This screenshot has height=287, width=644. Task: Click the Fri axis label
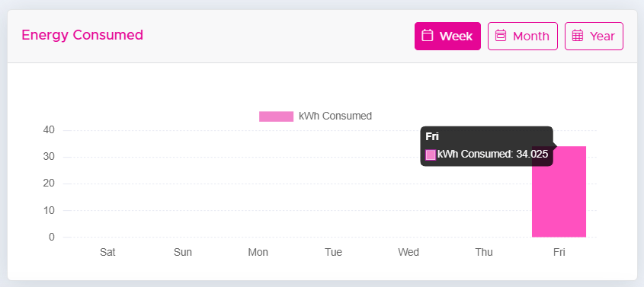click(x=559, y=252)
